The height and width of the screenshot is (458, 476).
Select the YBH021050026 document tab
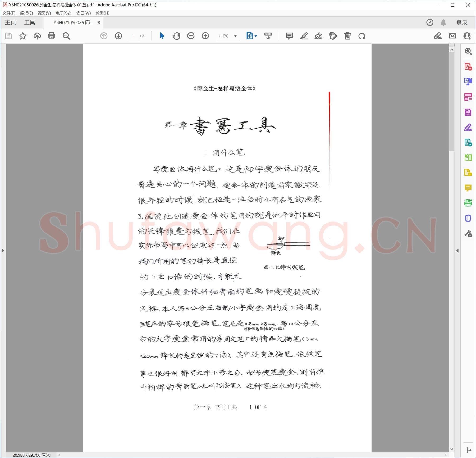click(73, 22)
